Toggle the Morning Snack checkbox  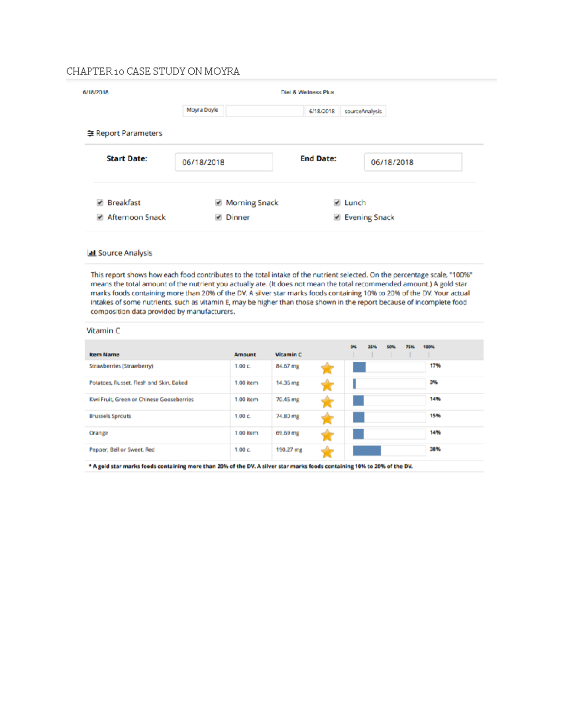pos(219,203)
